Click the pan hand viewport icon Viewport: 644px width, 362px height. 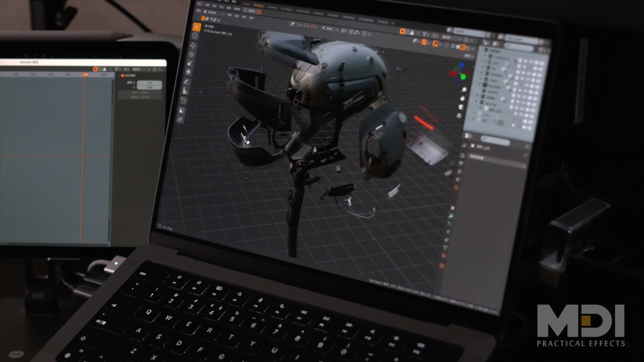463,99
